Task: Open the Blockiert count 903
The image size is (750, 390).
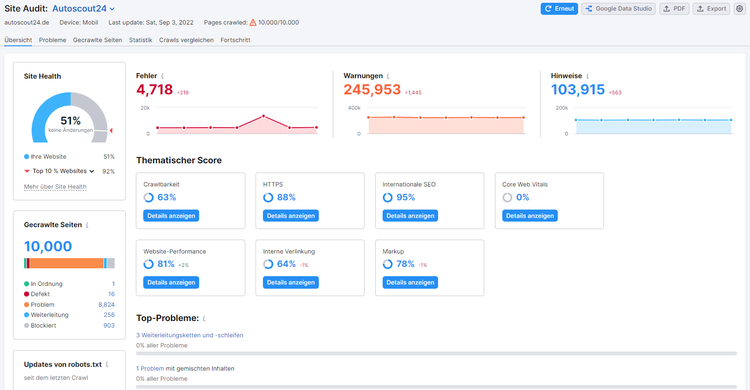Action: [x=109, y=325]
